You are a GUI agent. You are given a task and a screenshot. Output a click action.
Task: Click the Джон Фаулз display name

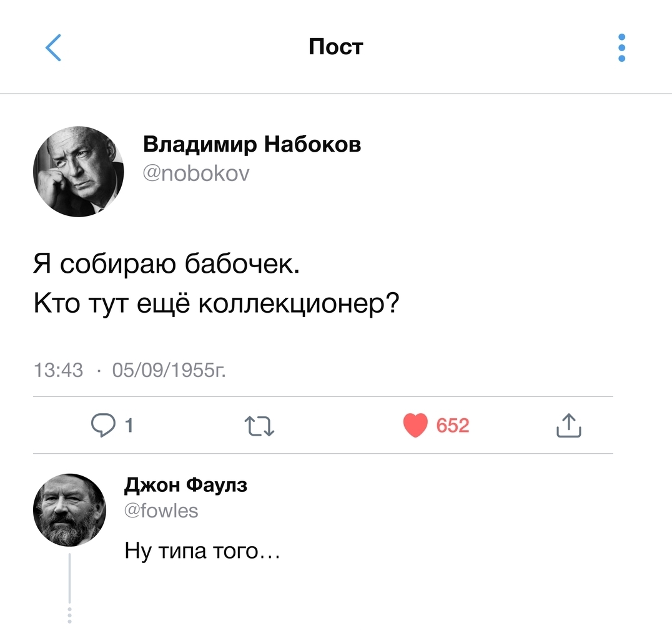click(186, 484)
